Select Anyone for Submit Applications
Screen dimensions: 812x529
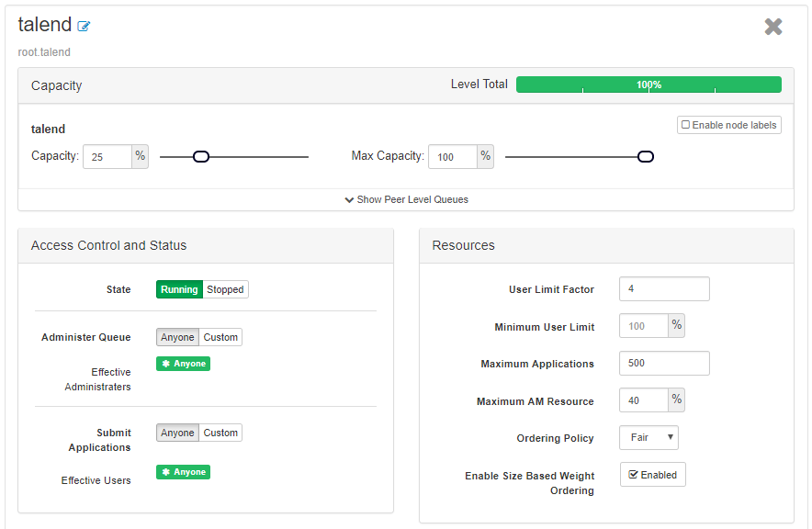177,433
